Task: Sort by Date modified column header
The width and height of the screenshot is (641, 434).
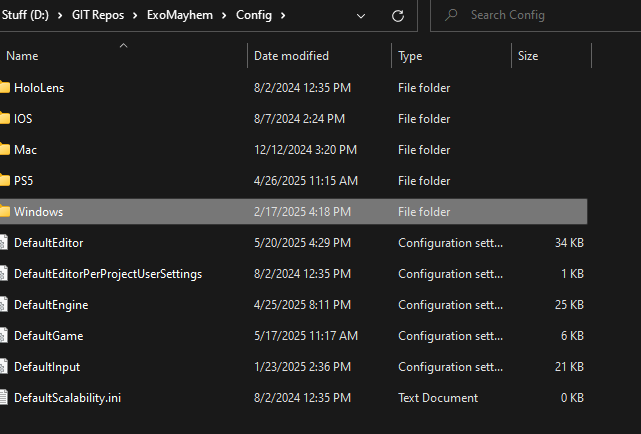Action: tap(291, 56)
